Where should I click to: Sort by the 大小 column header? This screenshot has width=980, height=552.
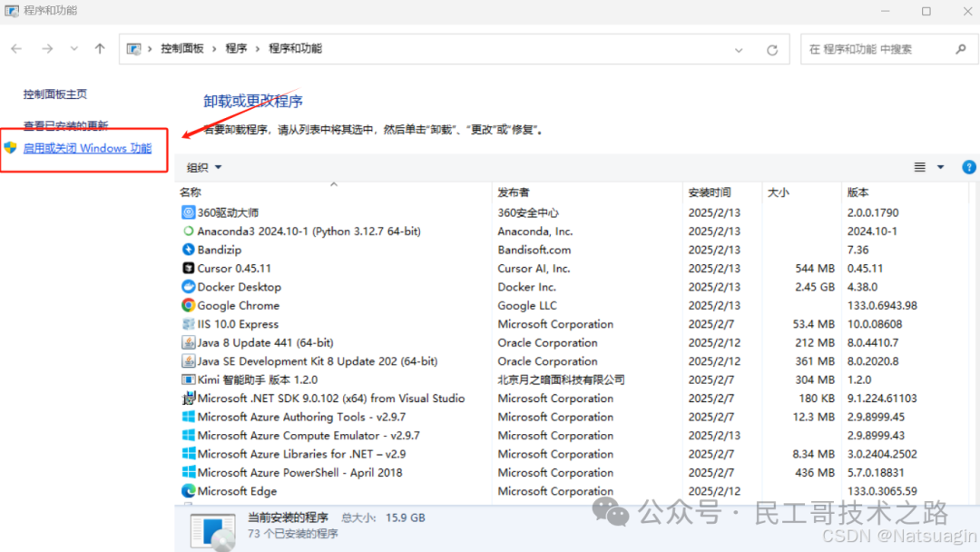click(x=802, y=192)
